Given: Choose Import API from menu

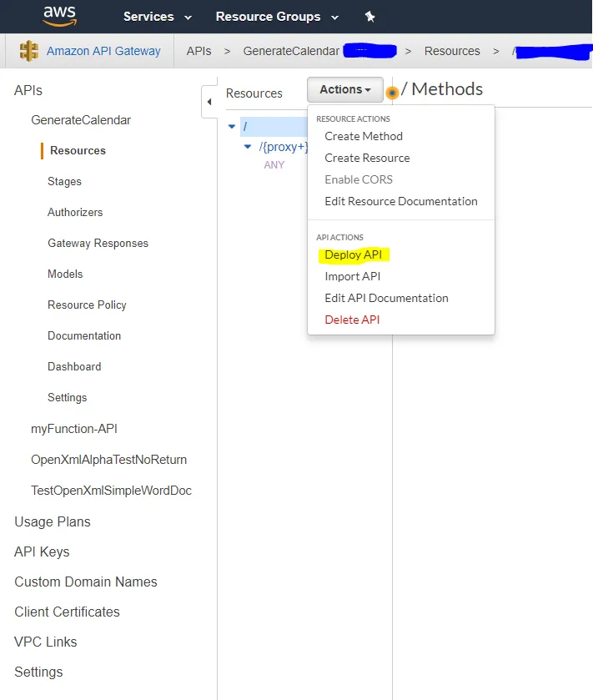Looking at the screenshot, I should pos(353,276).
